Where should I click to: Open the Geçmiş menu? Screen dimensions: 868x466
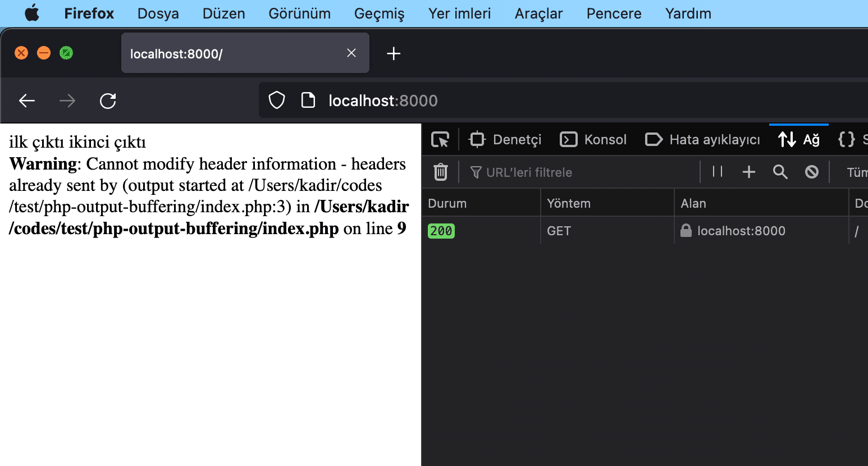pos(379,13)
